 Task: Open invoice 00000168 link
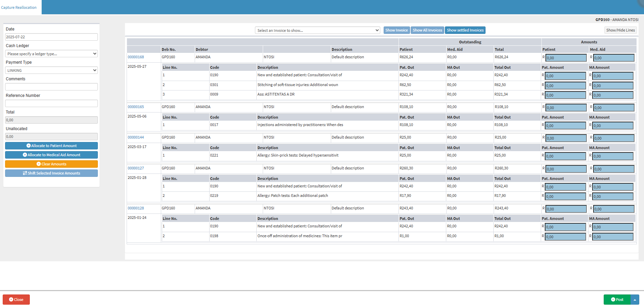(x=136, y=57)
